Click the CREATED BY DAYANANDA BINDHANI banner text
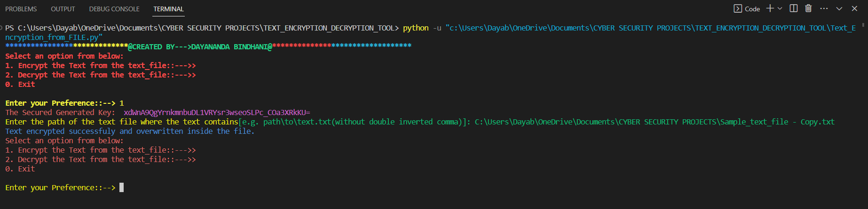 200,46
